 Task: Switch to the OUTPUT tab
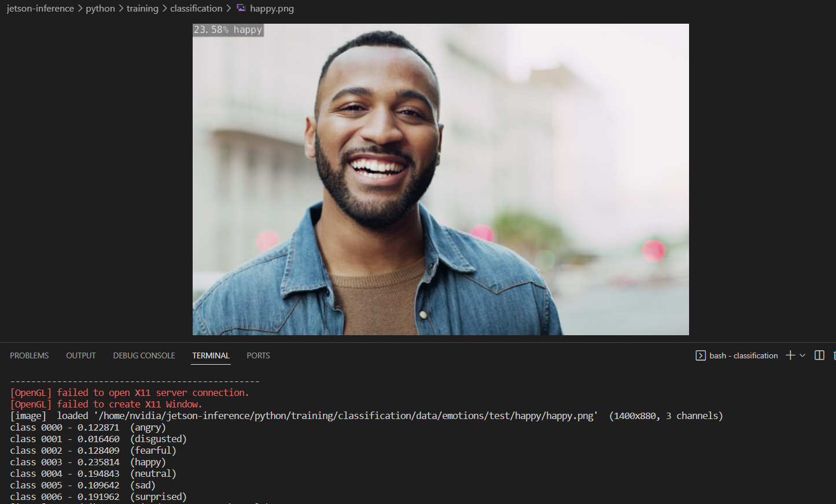[80, 355]
